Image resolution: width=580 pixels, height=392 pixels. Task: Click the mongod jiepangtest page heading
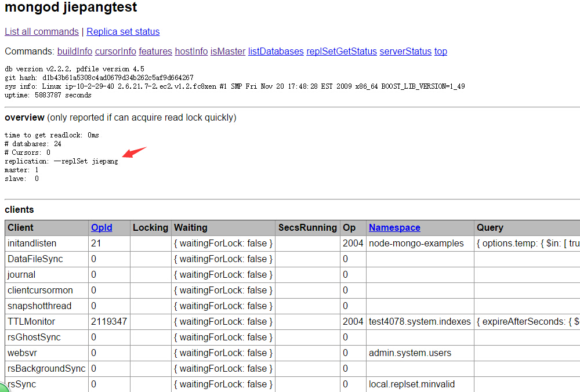tap(71, 7)
